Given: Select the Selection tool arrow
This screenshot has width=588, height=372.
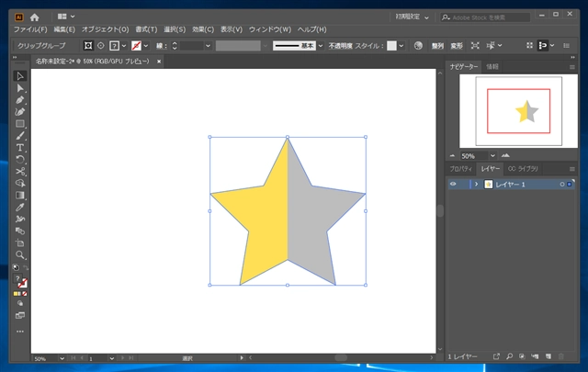Looking at the screenshot, I should [20, 76].
